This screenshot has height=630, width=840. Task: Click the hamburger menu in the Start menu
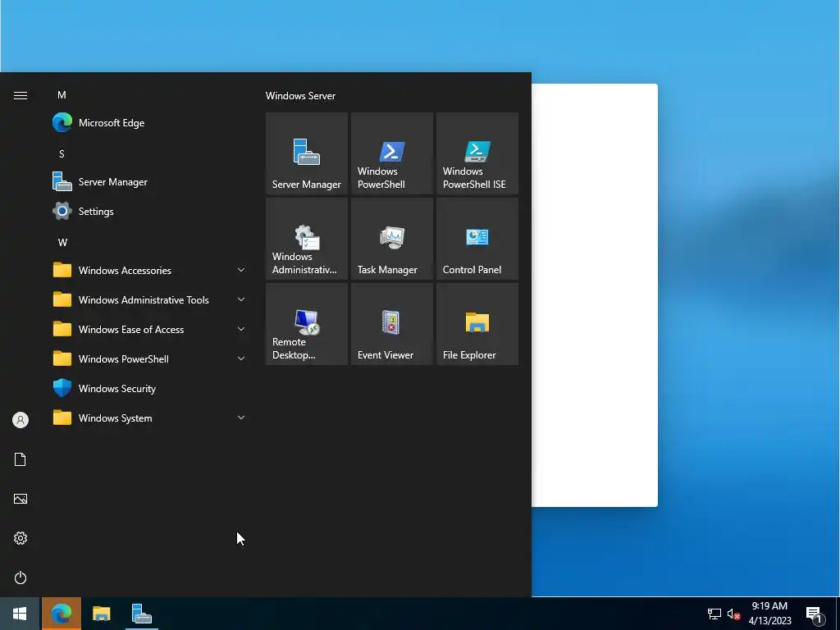[x=21, y=95]
